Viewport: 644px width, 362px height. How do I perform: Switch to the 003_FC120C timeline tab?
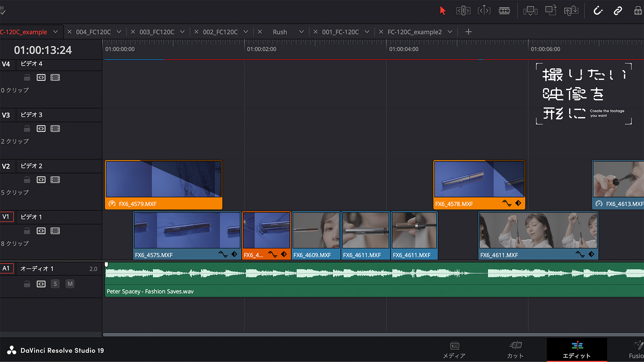(157, 32)
